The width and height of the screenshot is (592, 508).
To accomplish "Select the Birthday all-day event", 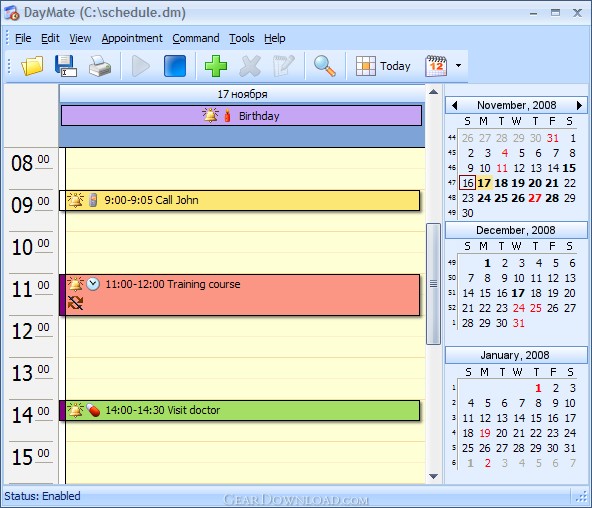I will pos(241,115).
